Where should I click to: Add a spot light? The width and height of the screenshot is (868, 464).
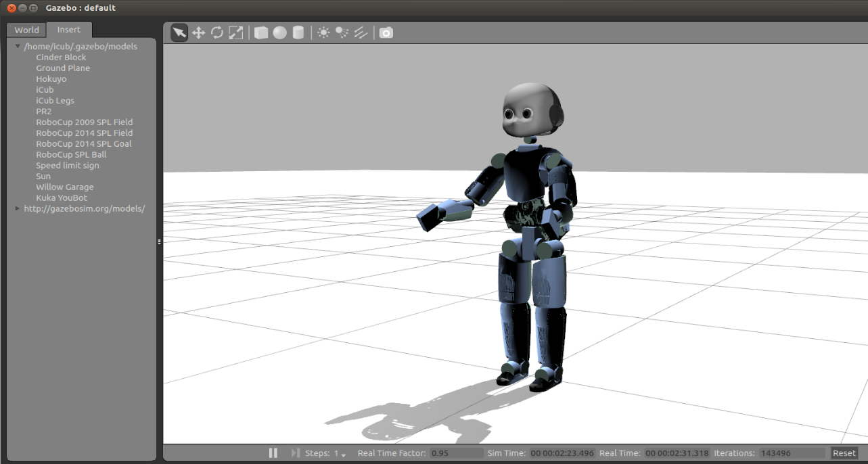click(x=342, y=32)
